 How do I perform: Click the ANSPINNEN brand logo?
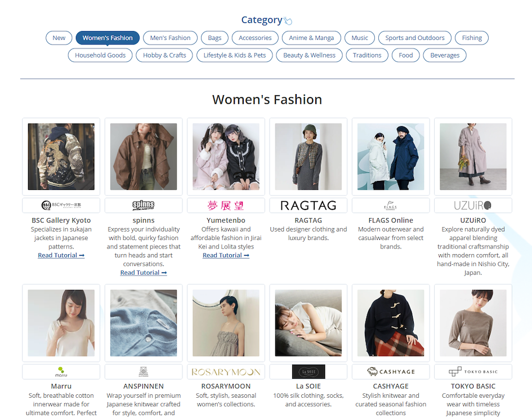(144, 371)
